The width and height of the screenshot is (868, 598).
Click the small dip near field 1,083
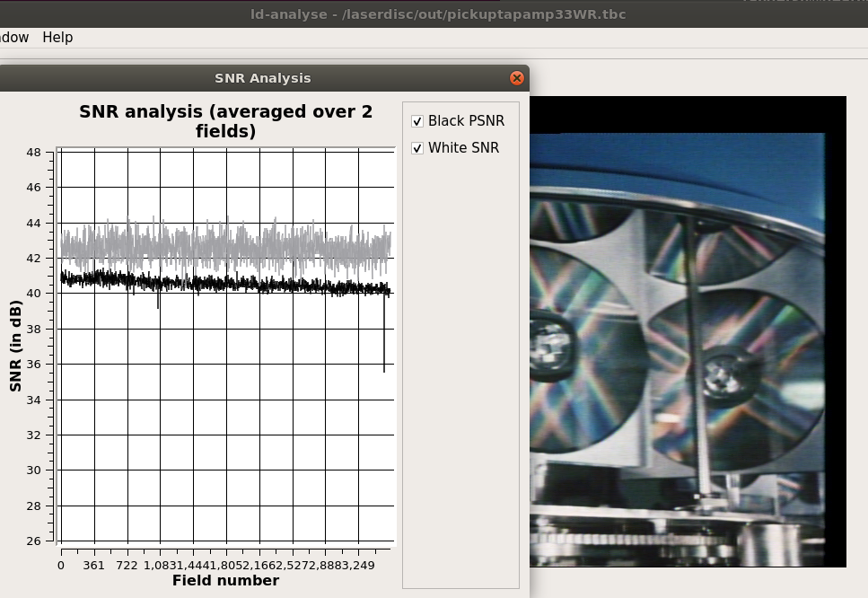pyautogui.click(x=158, y=302)
